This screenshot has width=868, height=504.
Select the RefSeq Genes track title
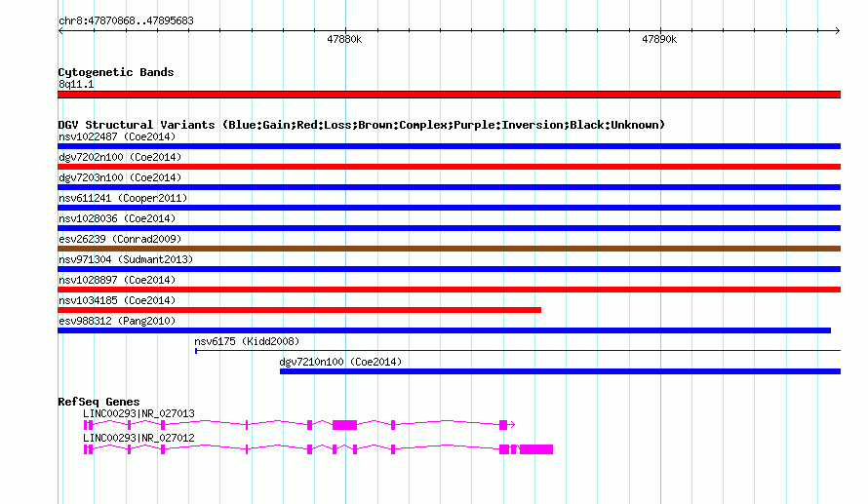click(x=99, y=403)
